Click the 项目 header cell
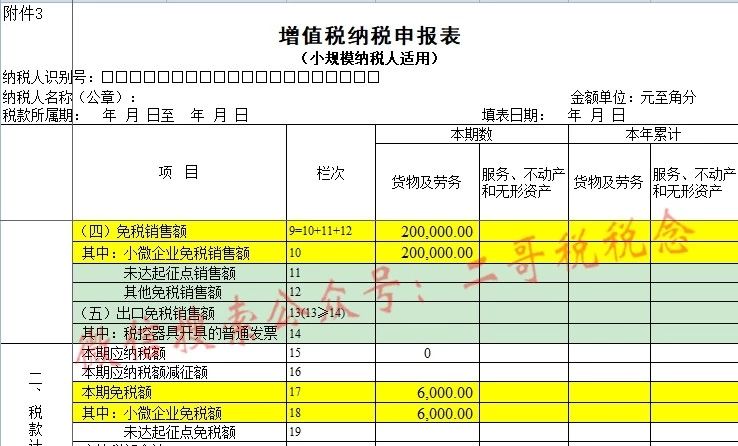738x446 pixels. 179,172
